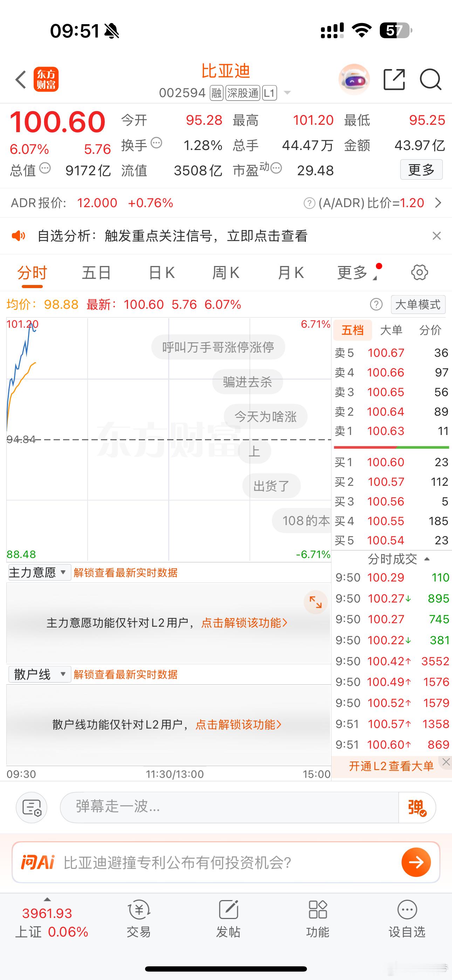The height and width of the screenshot is (980, 452).
Task: Tap the 呼叫万手哥涨停涨停 danmaku comment
Action: 218,347
